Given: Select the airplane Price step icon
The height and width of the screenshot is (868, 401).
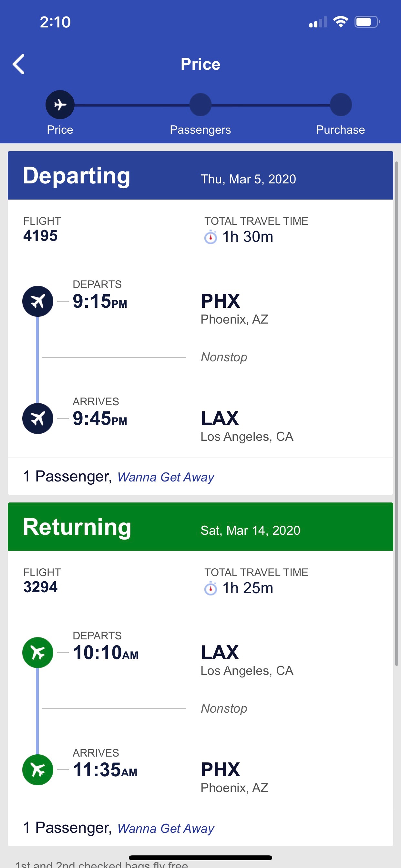Looking at the screenshot, I should (x=60, y=105).
